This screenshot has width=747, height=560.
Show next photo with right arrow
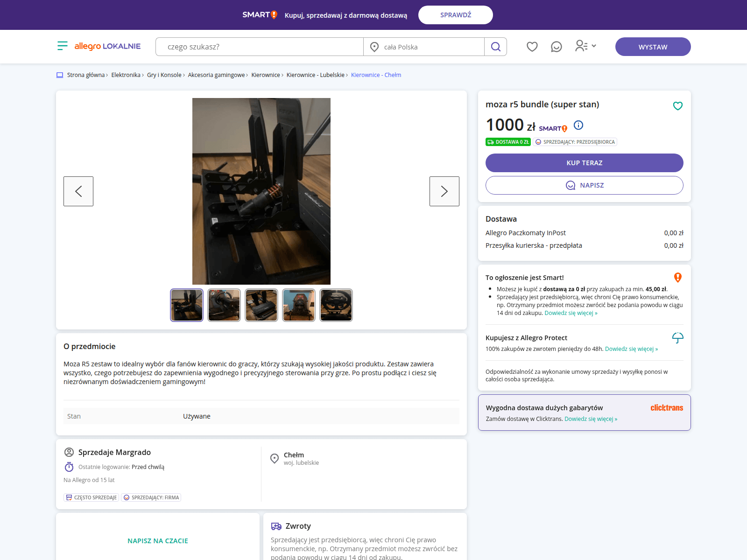(x=444, y=191)
